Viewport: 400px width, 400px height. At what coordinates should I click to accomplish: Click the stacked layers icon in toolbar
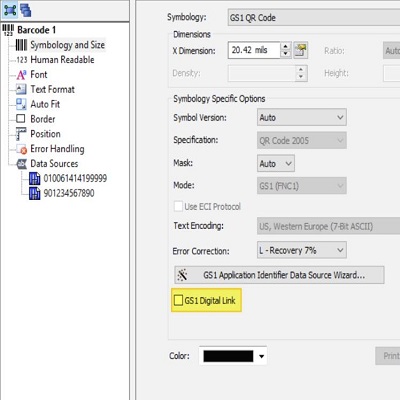pyautogui.click(x=26, y=10)
